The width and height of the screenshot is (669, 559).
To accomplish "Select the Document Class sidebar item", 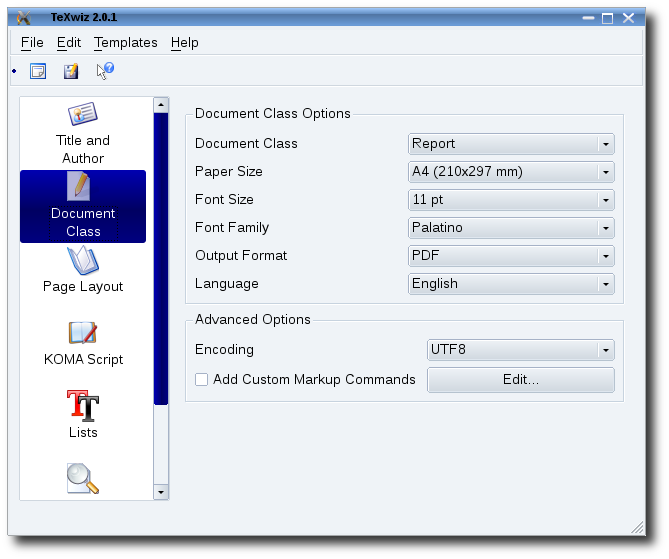I will (83, 207).
